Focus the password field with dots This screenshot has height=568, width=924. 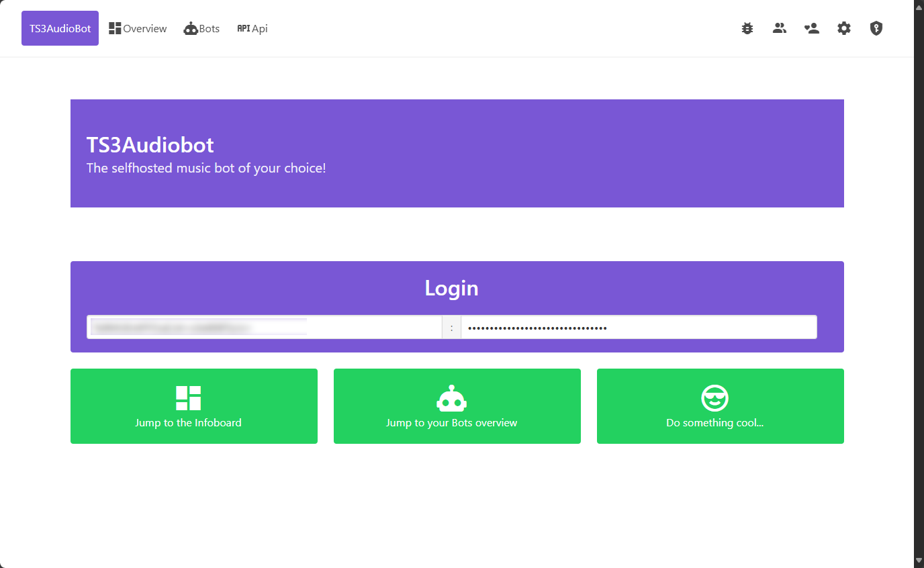coord(639,327)
